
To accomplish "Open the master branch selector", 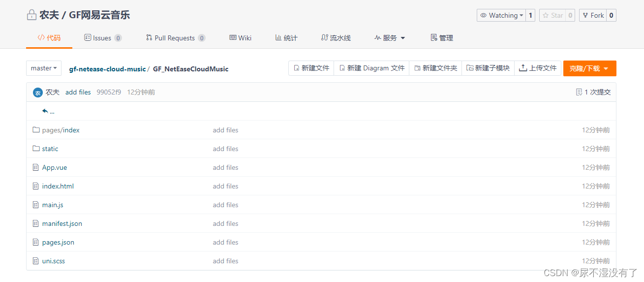I will (x=44, y=68).
